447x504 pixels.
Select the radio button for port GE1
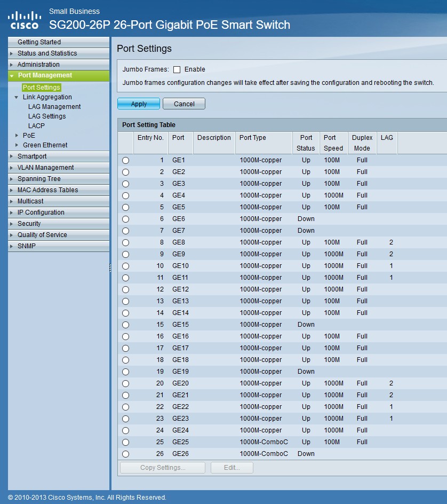click(x=125, y=160)
